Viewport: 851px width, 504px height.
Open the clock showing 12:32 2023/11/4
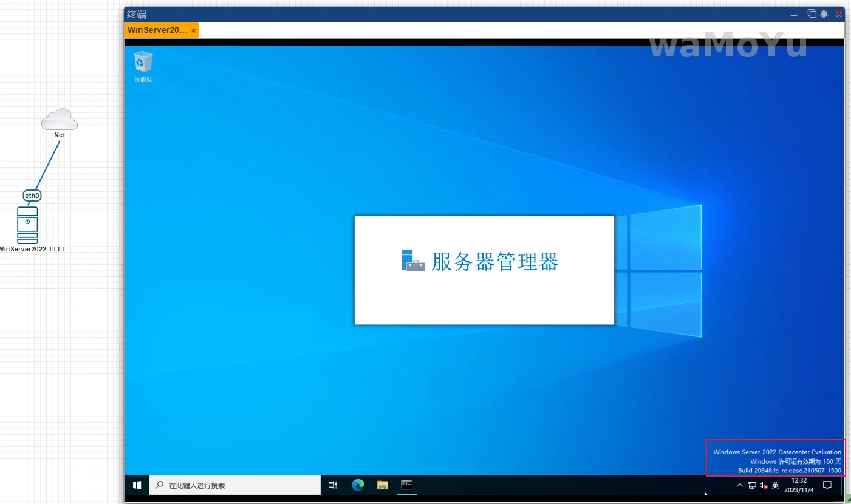tap(799, 485)
